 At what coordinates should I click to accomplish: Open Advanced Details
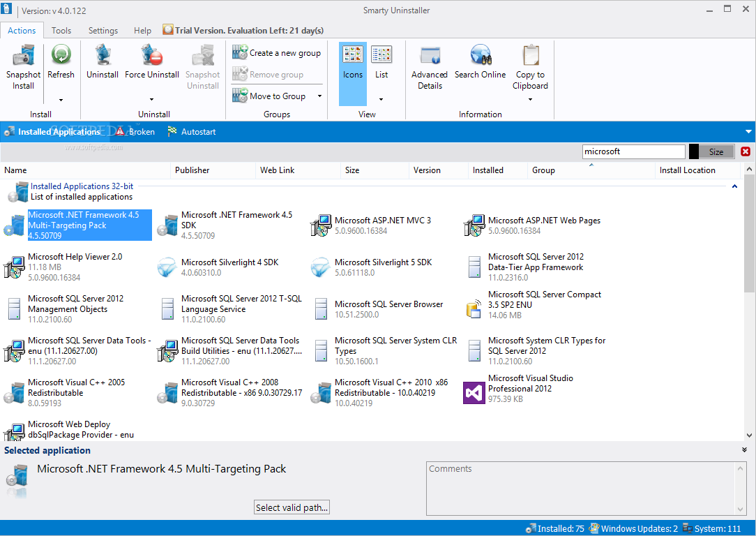430,68
